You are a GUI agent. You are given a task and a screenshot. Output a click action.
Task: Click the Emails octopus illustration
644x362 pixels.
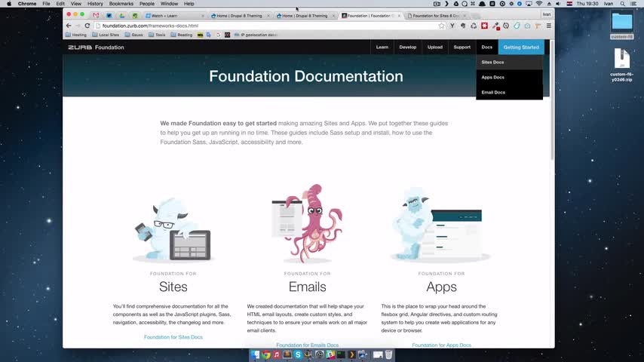[307, 224]
